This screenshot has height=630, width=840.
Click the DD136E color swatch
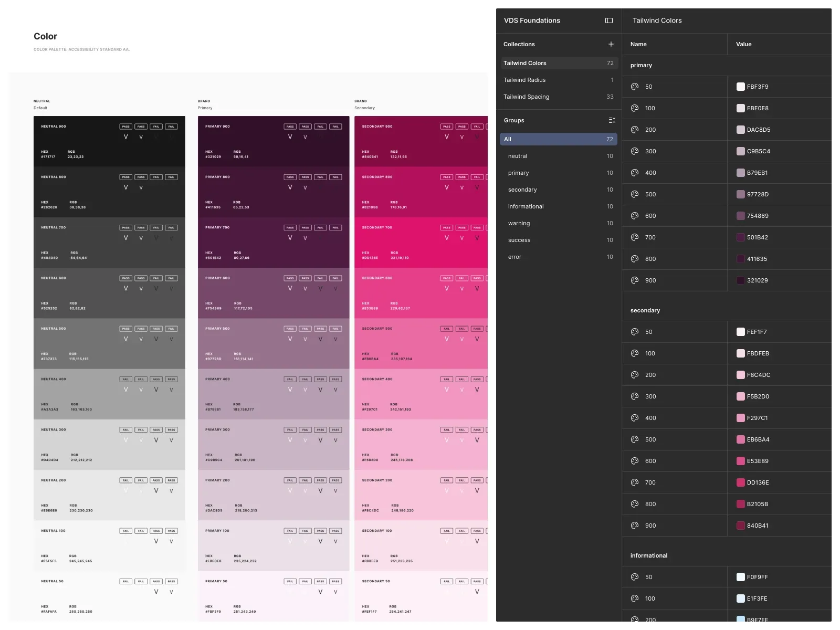click(741, 482)
